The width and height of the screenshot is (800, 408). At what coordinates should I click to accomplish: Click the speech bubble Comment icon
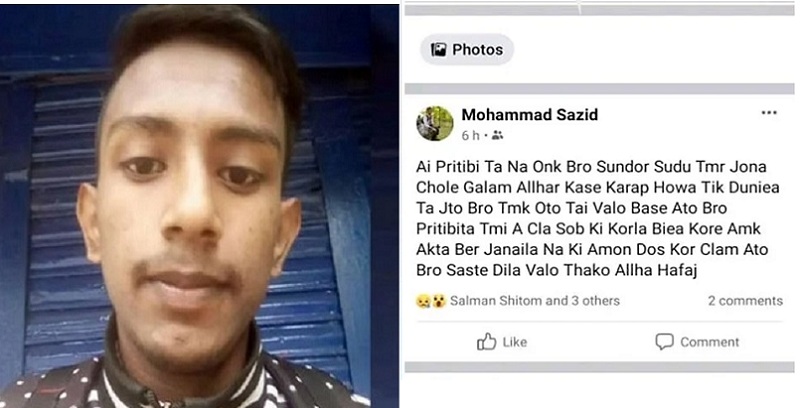click(x=664, y=342)
